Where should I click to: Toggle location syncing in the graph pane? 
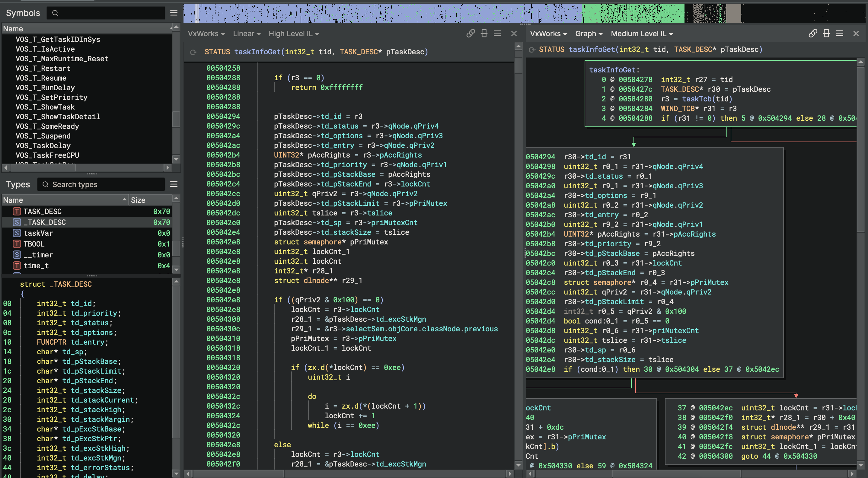pos(813,33)
